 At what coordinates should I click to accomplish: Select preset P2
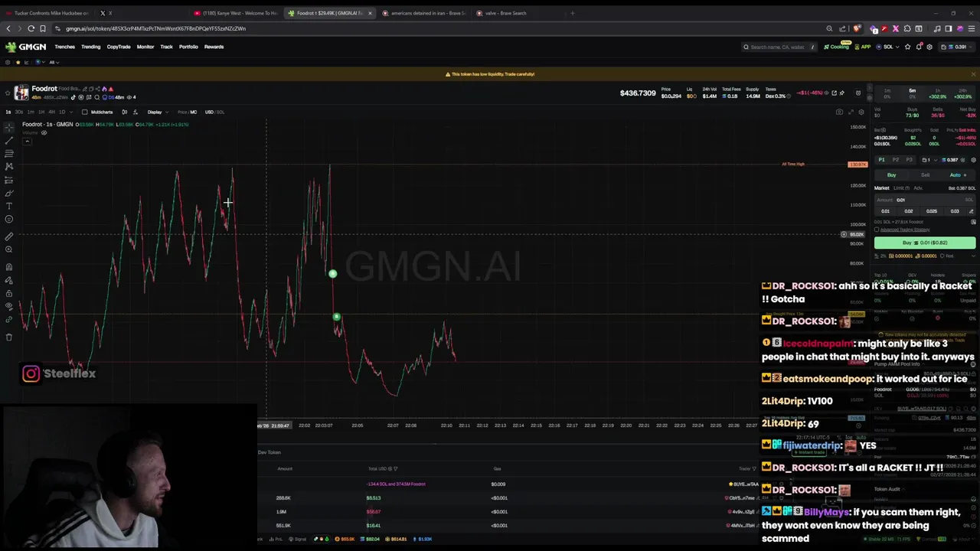tap(896, 160)
